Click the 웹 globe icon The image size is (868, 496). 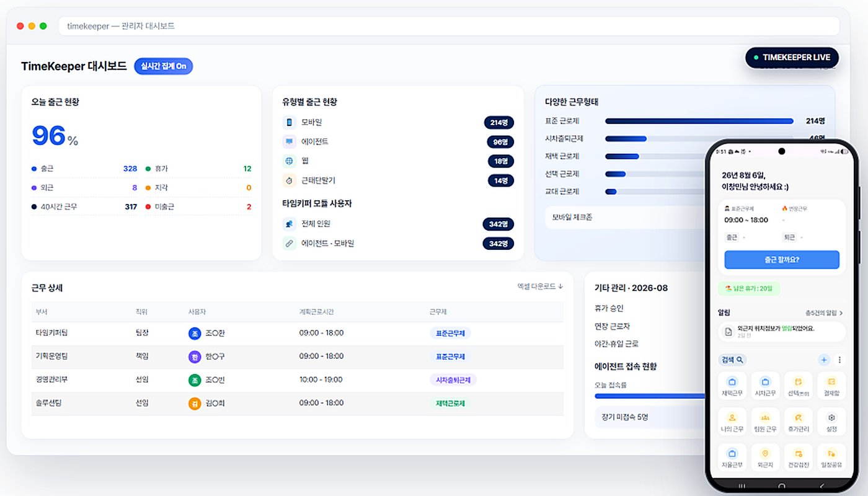289,161
